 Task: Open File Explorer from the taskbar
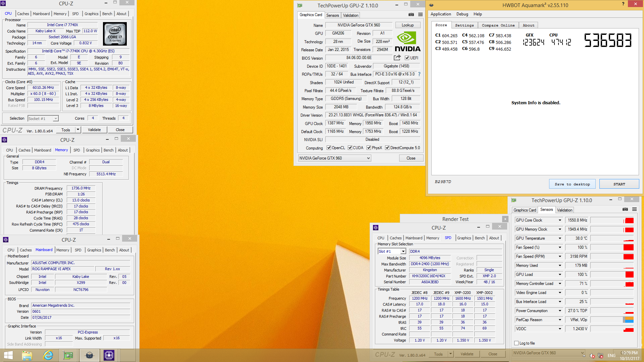[x=27, y=355]
